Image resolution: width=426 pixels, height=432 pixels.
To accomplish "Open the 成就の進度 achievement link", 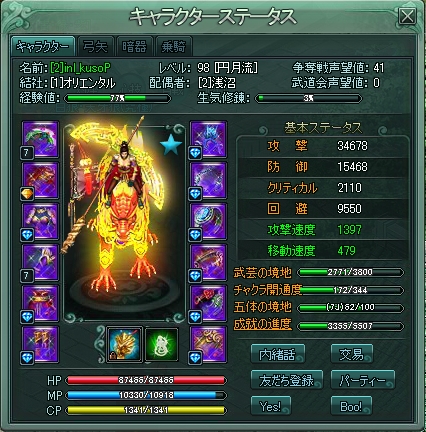I will point(262,324).
